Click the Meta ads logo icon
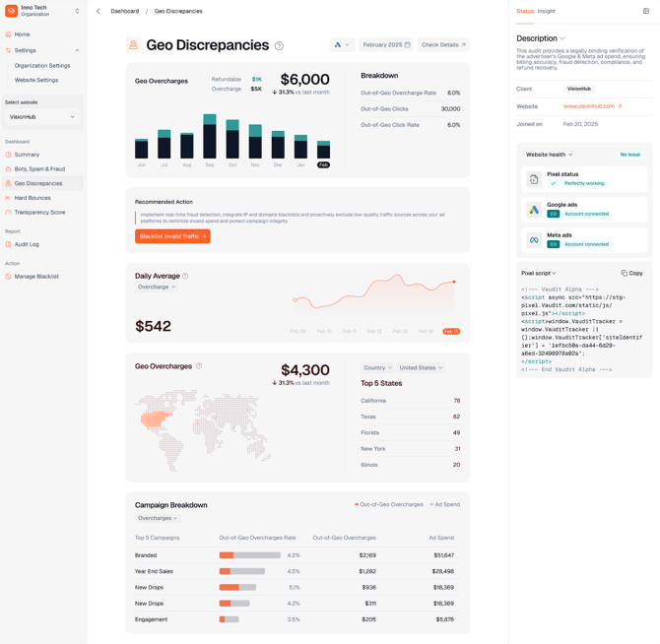This screenshot has height=644, width=660. pos(534,240)
